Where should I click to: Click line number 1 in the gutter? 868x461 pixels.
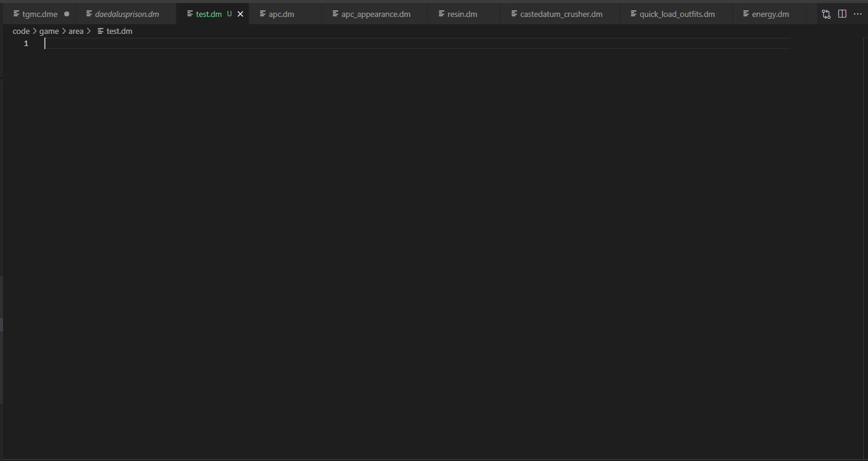coord(26,44)
